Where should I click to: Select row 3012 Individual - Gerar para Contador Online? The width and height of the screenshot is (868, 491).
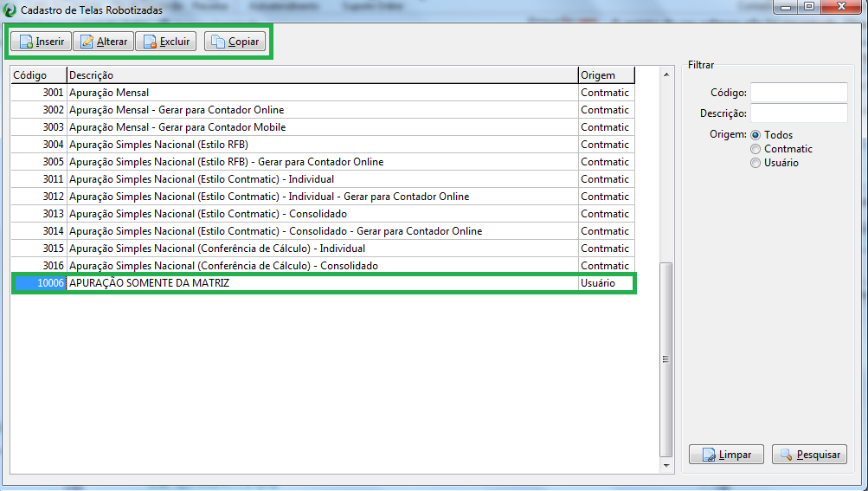coord(323,197)
